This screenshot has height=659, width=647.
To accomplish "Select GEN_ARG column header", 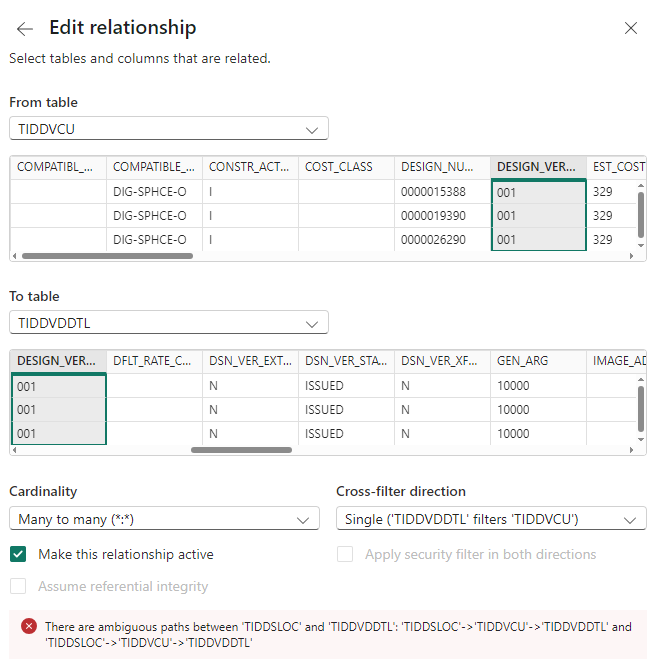I will (x=538, y=361).
